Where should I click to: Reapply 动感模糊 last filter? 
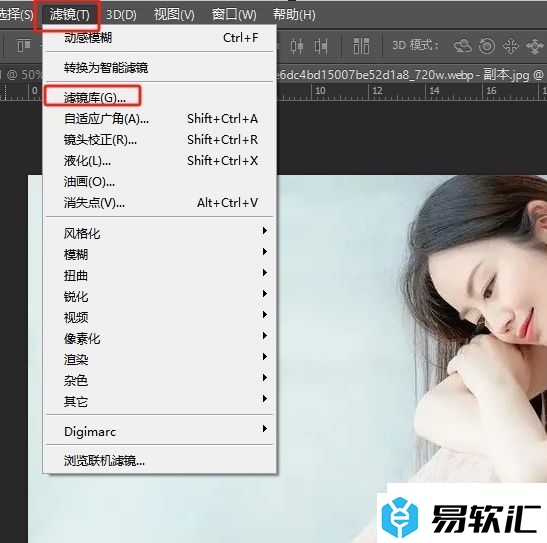160,38
